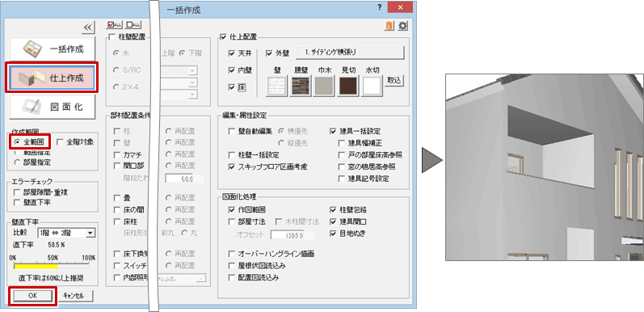Click the orange file icon beside the gear
The image size is (644, 312).
389,26
